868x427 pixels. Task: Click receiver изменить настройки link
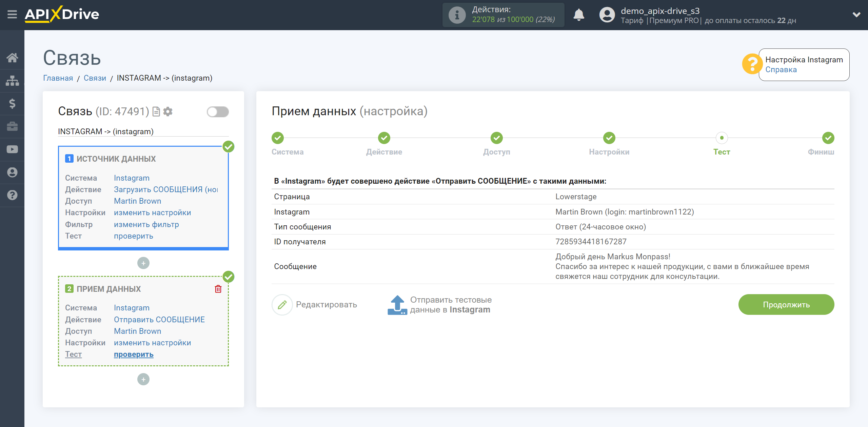pos(152,343)
